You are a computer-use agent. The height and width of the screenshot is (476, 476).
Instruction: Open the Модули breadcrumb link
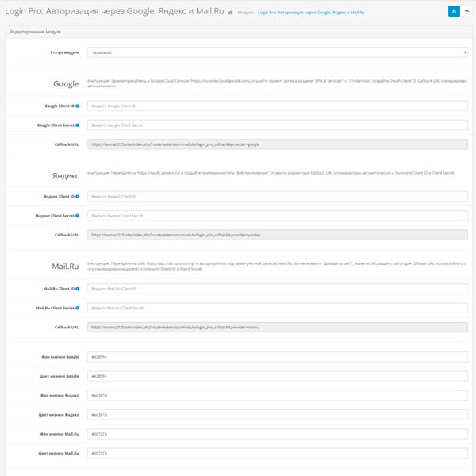(245, 13)
